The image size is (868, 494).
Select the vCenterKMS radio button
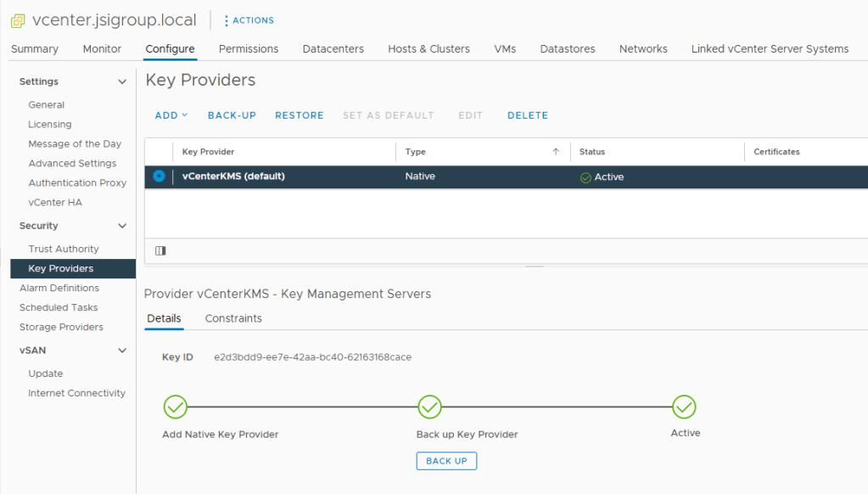159,177
